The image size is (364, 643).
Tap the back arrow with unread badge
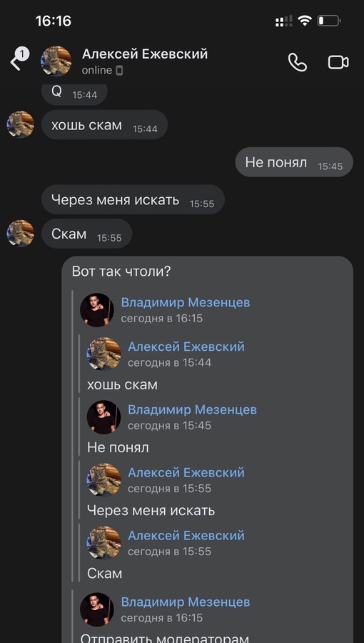pos(19,60)
